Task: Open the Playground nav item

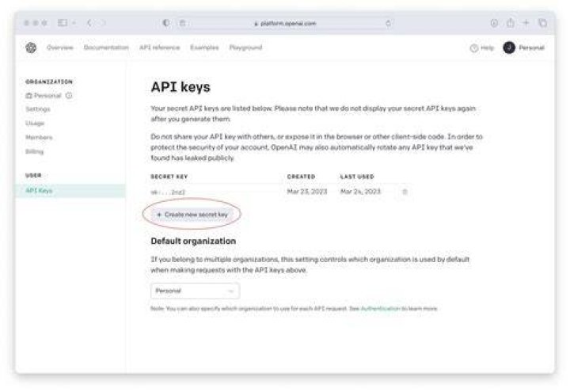Action: coord(245,48)
